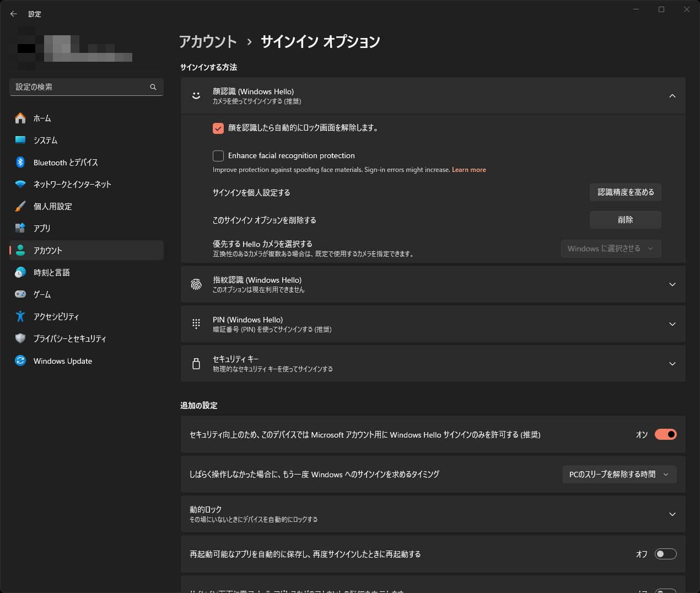Click the サインイン オプション breadcrumb title
Screen dimensions: 700x593
click(x=320, y=42)
